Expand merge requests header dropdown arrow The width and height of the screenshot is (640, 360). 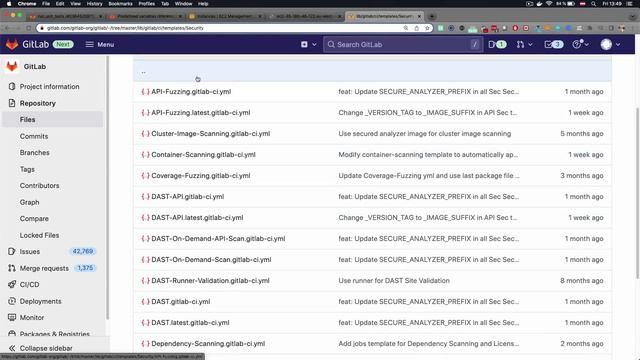tap(530, 44)
